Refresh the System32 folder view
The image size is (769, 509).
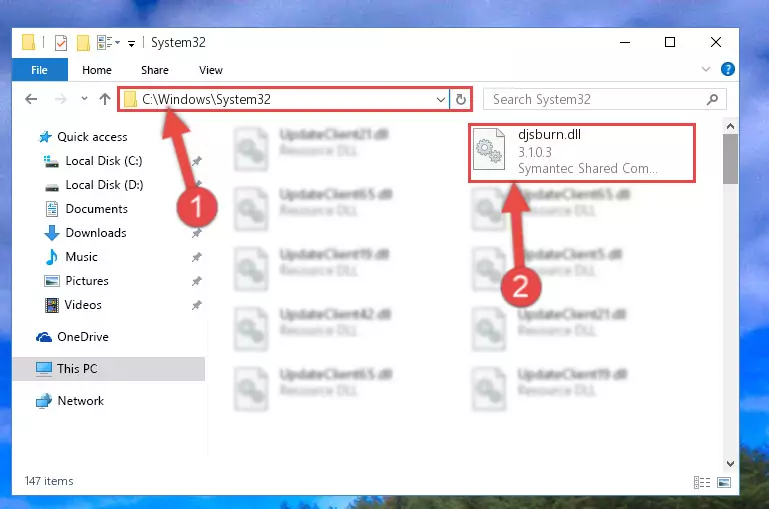tap(461, 100)
